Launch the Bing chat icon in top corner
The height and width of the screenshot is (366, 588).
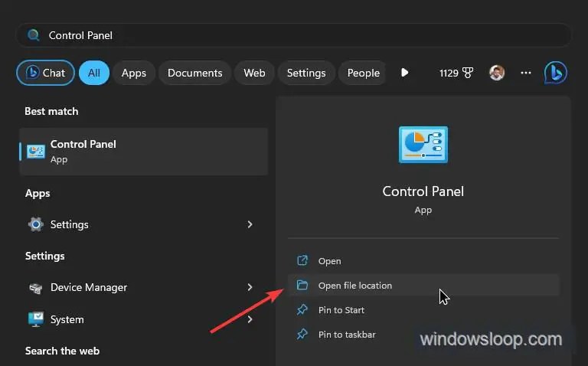(555, 73)
